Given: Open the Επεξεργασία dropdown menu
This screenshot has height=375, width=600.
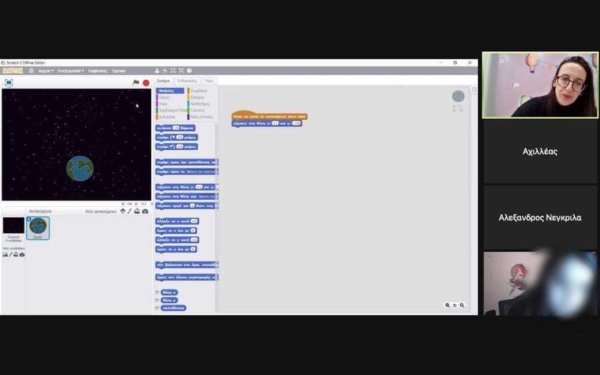Looking at the screenshot, I should click(71, 71).
